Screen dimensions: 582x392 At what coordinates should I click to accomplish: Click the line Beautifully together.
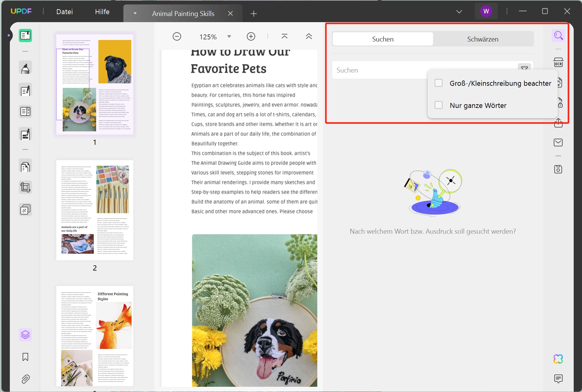point(215,144)
